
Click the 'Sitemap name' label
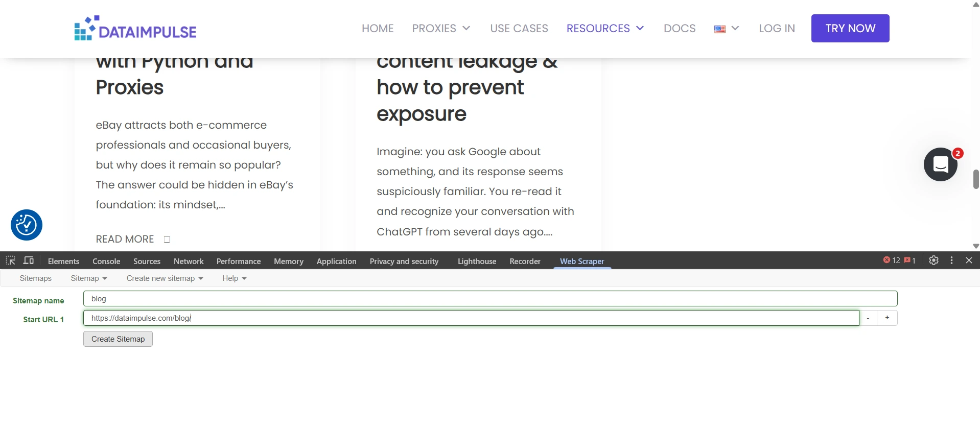(38, 301)
